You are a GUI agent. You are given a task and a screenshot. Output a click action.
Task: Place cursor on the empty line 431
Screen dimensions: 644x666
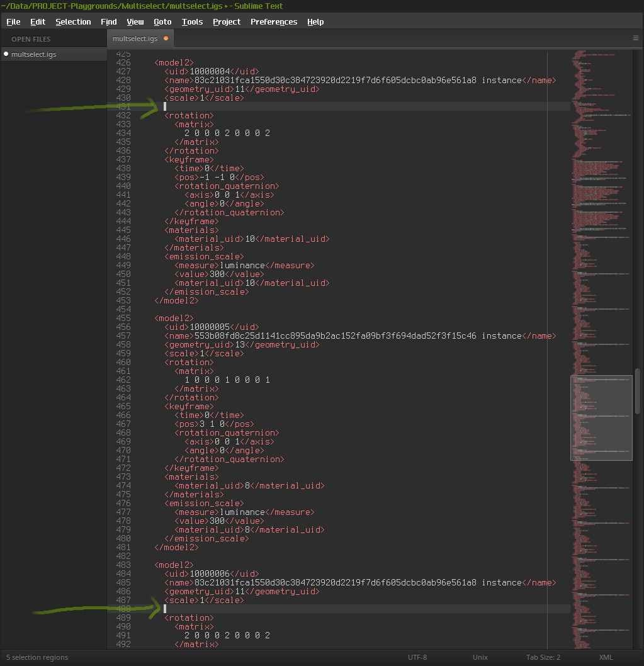315,106
